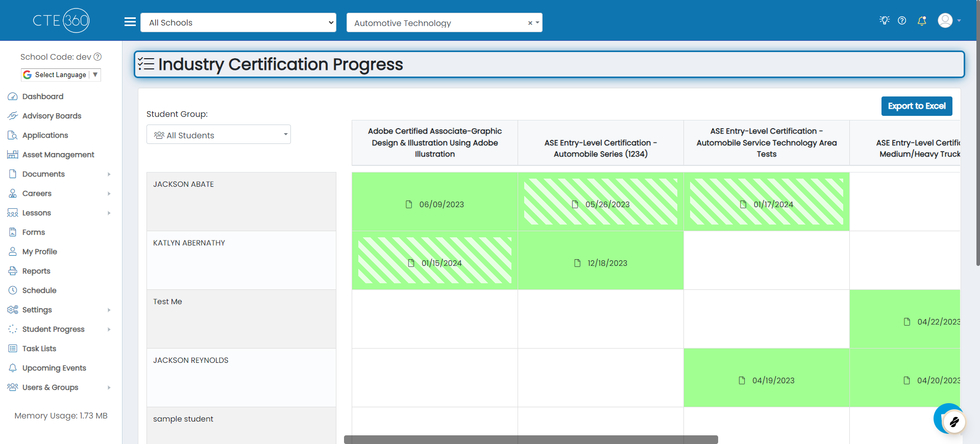Click the Applications document icon
Screen dimensions: 980x444
tap(13, 135)
